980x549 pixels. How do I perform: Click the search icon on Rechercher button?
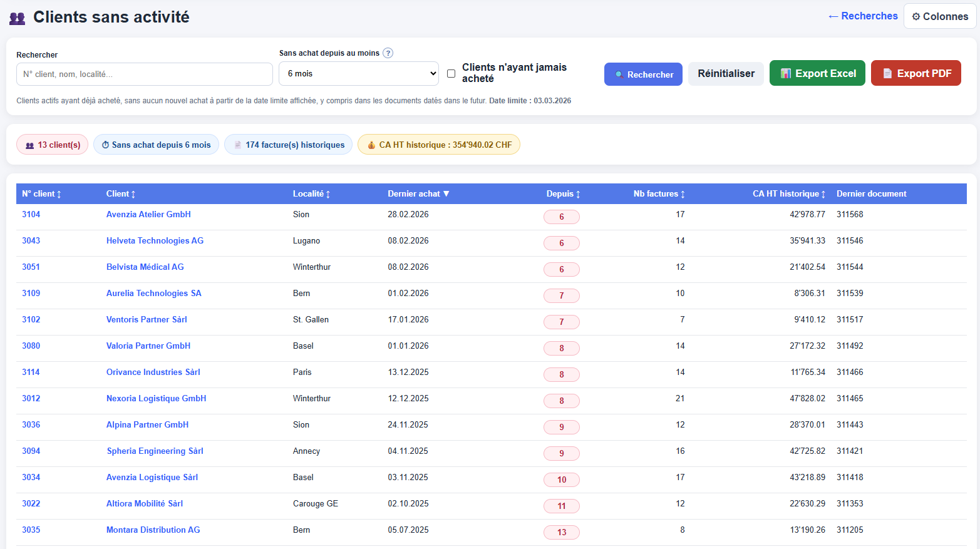point(619,74)
